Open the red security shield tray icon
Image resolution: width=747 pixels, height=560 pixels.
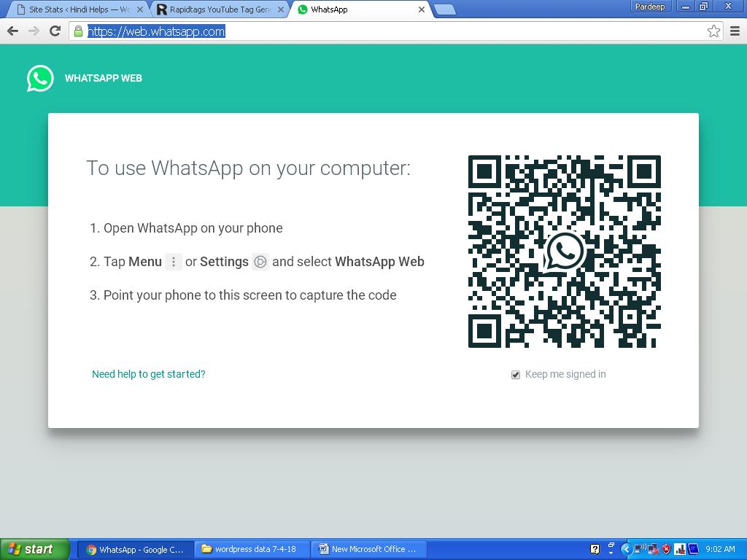(x=667, y=550)
